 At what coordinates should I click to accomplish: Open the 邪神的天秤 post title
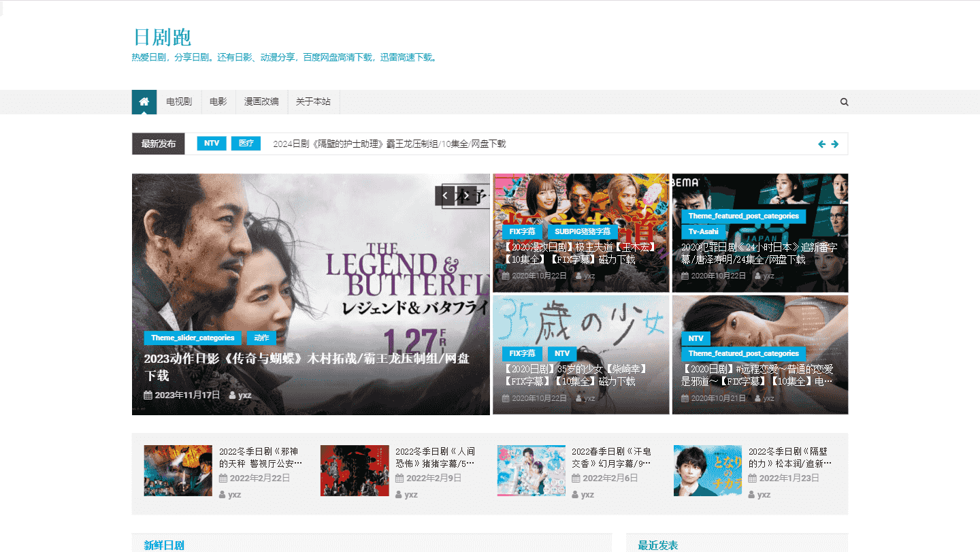coord(261,457)
